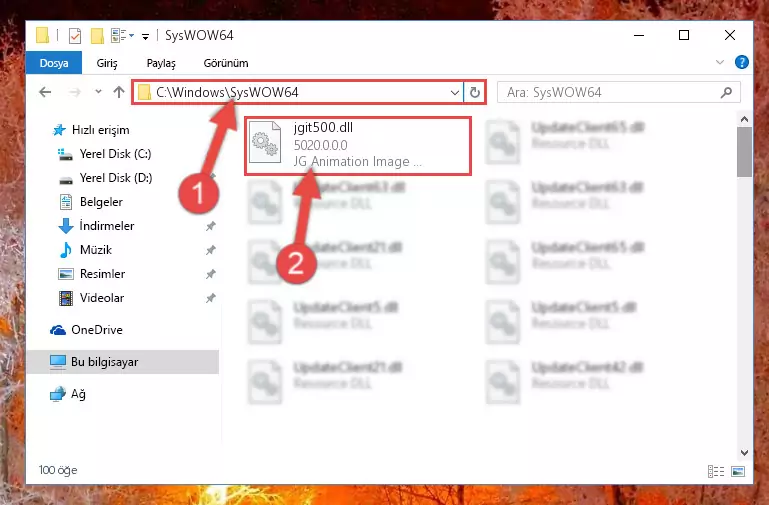Unpin Resimler using its pin icon
Screen dimensions: 769x505
(210, 274)
